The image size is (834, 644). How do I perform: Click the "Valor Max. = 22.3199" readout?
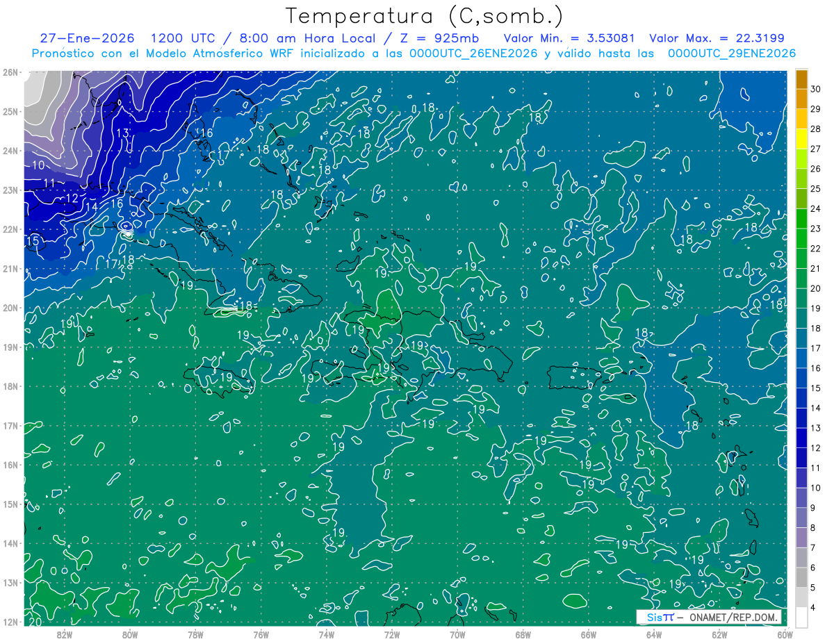point(717,38)
